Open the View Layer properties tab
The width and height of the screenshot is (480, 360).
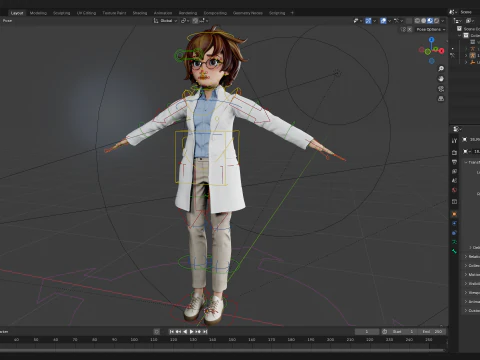click(454, 171)
